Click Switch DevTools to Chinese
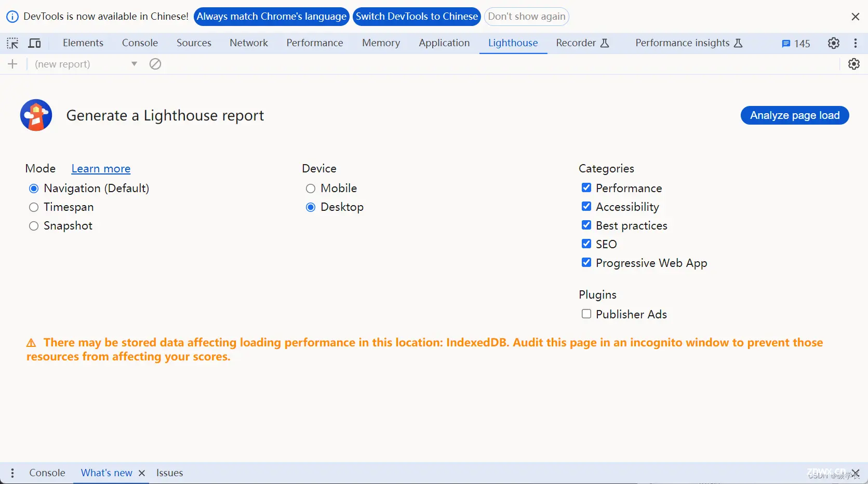This screenshot has width=868, height=484. pos(417,17)
